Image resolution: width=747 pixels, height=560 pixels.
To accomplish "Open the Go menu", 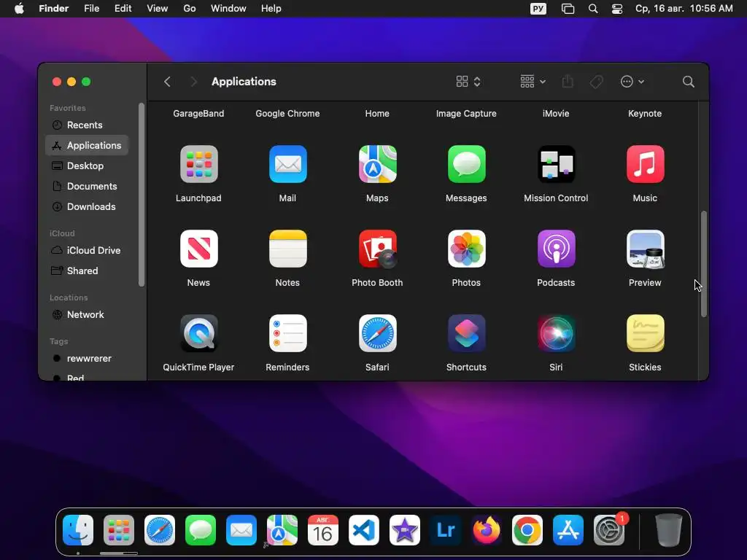I will pos(190,9).
